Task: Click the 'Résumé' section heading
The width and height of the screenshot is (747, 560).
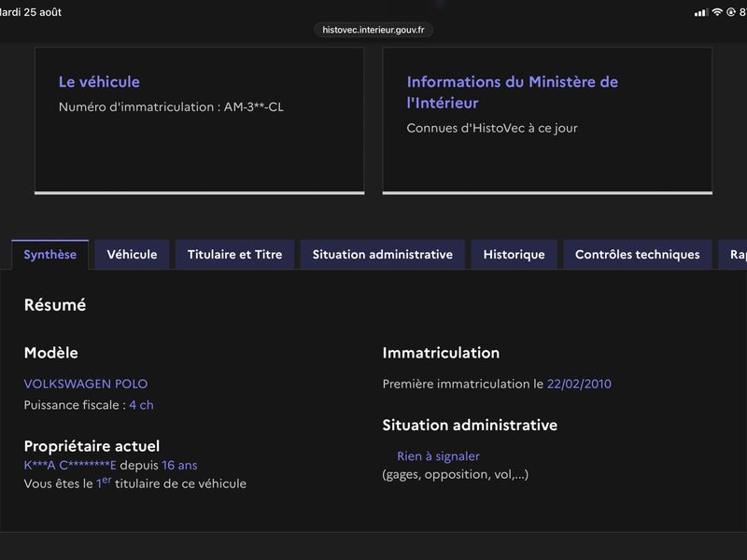Action: (55, 305)
